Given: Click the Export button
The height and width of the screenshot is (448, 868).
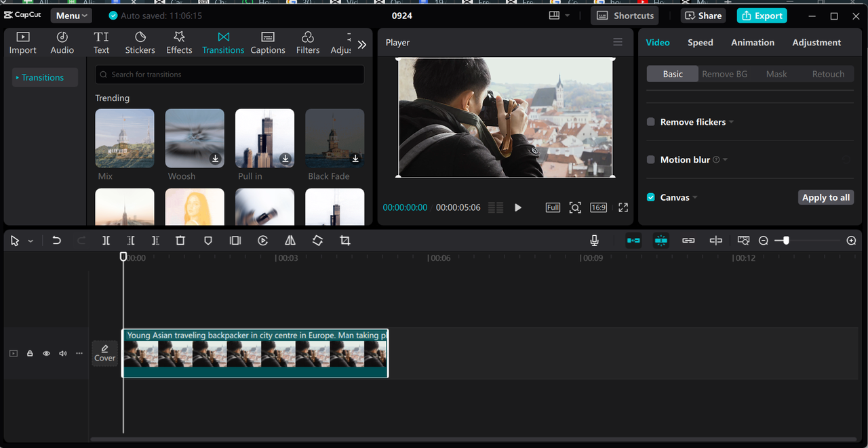Looking at the screenshot, I should pyautogui.click(x=762, y=16).
